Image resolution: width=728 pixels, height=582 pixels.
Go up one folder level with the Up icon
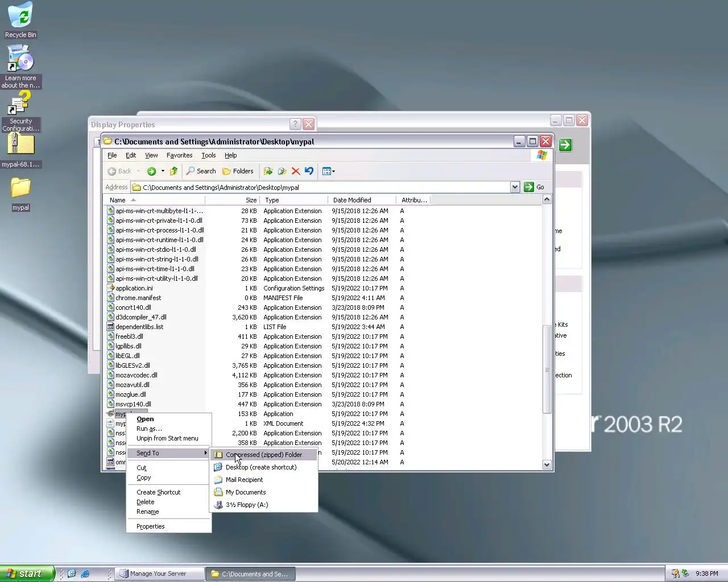(174, 171)
